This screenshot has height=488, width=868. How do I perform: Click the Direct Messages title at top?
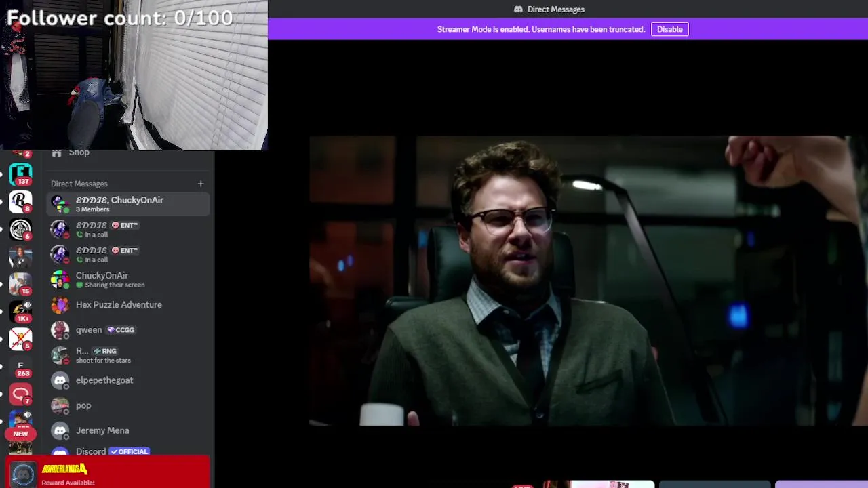point(549,9)
